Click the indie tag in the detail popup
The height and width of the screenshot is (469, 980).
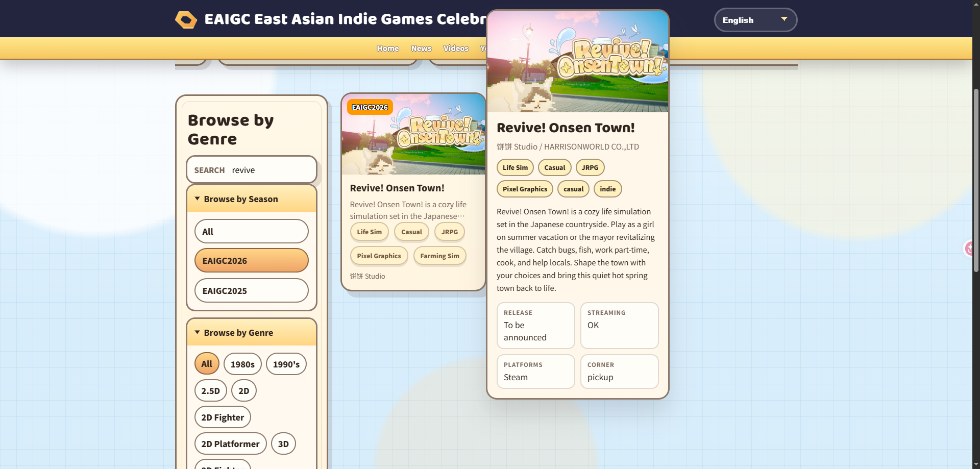coord(608,189)
